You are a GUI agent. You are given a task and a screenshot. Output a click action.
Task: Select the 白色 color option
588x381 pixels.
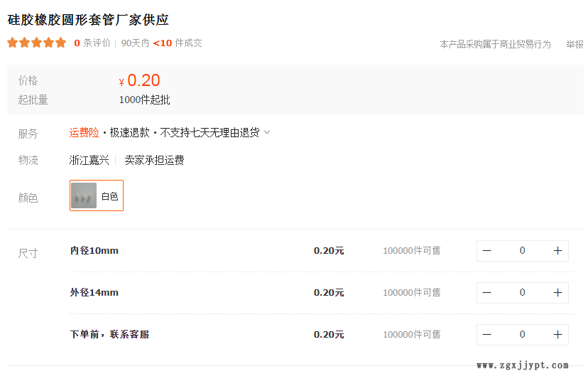click(x=97, y=195)
